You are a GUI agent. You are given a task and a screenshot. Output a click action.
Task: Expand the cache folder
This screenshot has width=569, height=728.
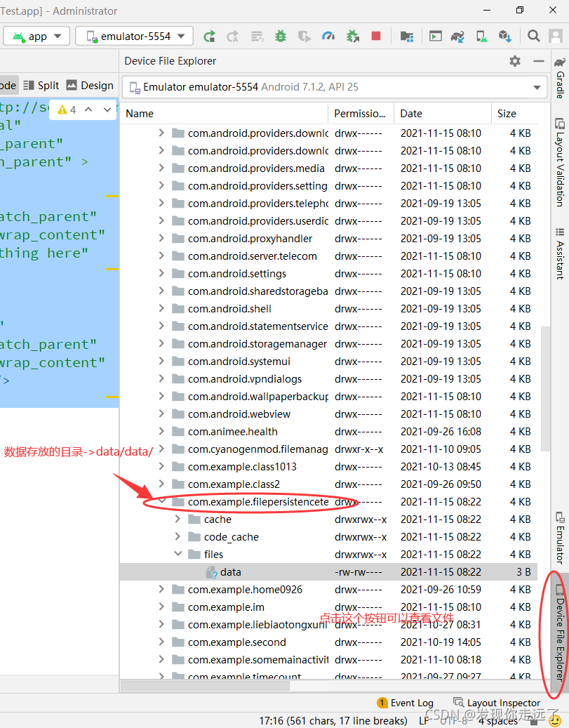[178, 519]
